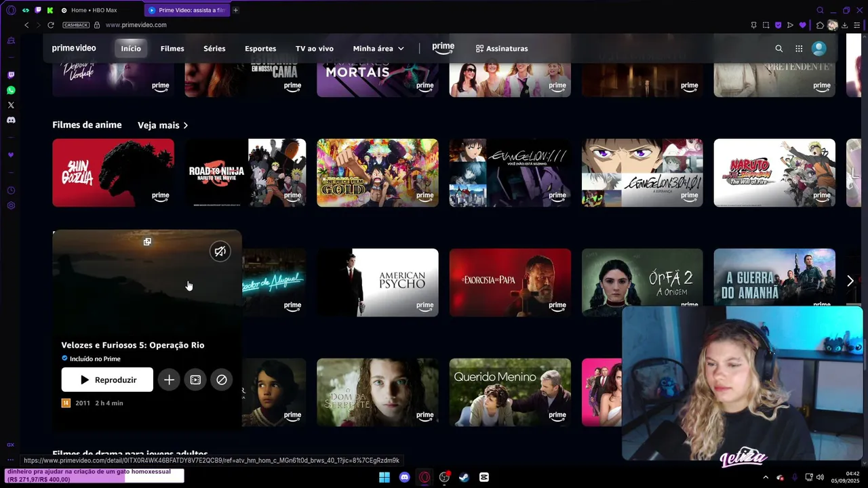This screenshot has height=488, width=868.
Task: Open sidebar settings gear icon
Action: click(x=11, y=205)
